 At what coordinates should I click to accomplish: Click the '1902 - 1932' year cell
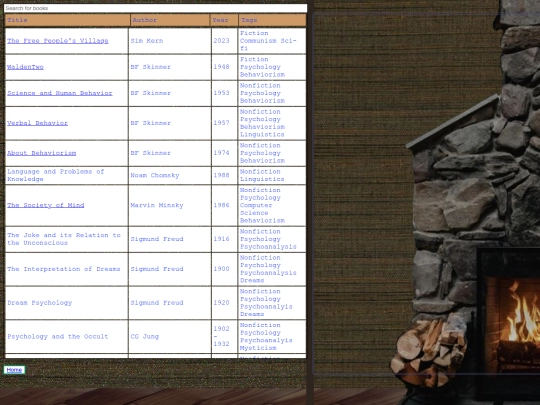(x=225, y=336)
